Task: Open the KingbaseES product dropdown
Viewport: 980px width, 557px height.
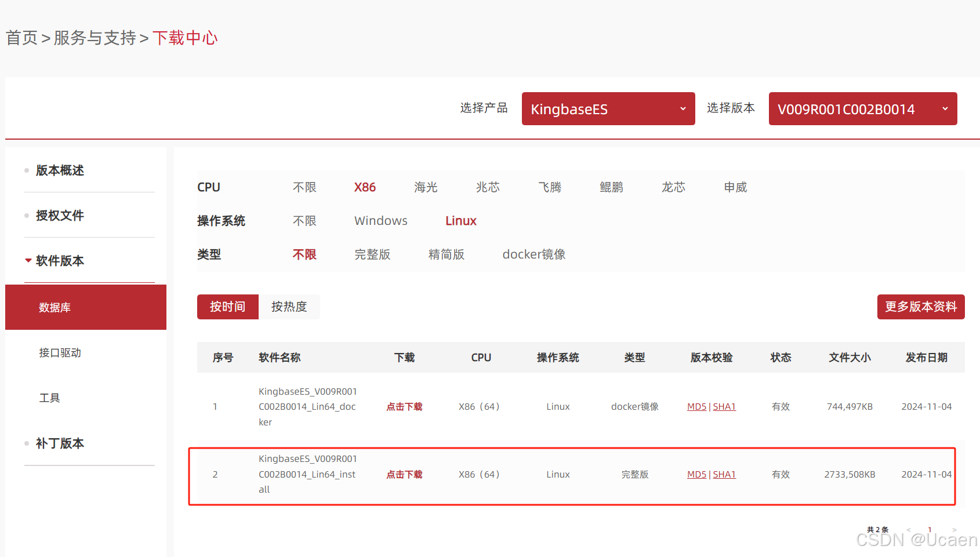Action: point(608,109)
